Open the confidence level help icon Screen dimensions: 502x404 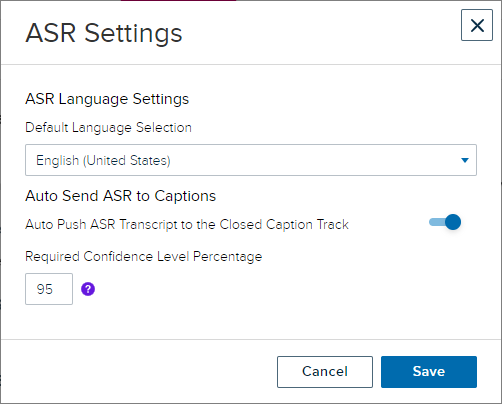[x=88, y=289]
